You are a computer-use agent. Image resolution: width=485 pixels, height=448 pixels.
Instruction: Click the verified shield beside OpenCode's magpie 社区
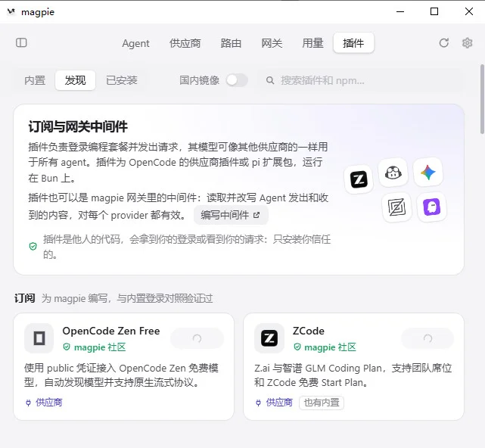click(x=67, y=347)
